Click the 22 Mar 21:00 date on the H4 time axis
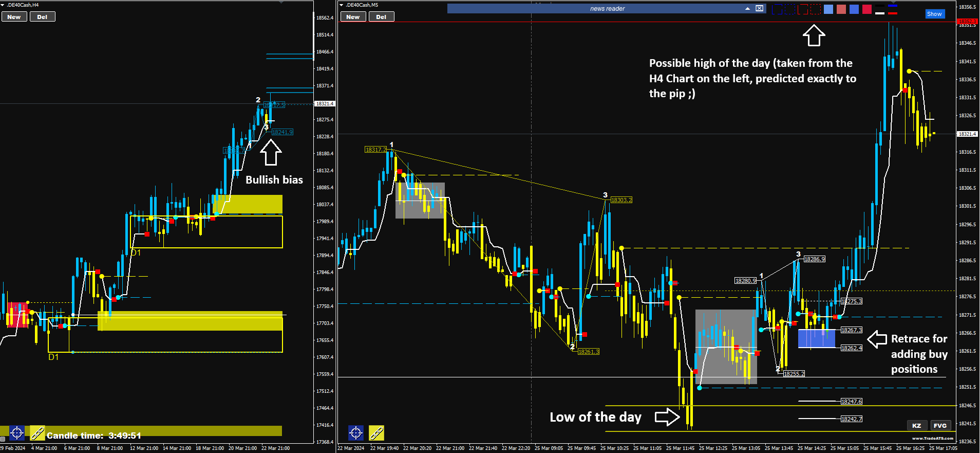This screenshot has width=980, height=453. [x=275, y=448]
